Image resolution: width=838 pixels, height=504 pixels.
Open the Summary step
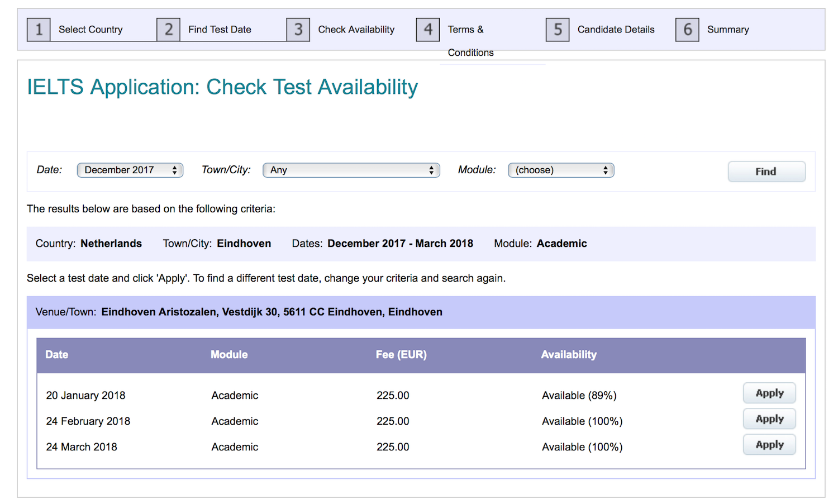(x=728, y=30)
